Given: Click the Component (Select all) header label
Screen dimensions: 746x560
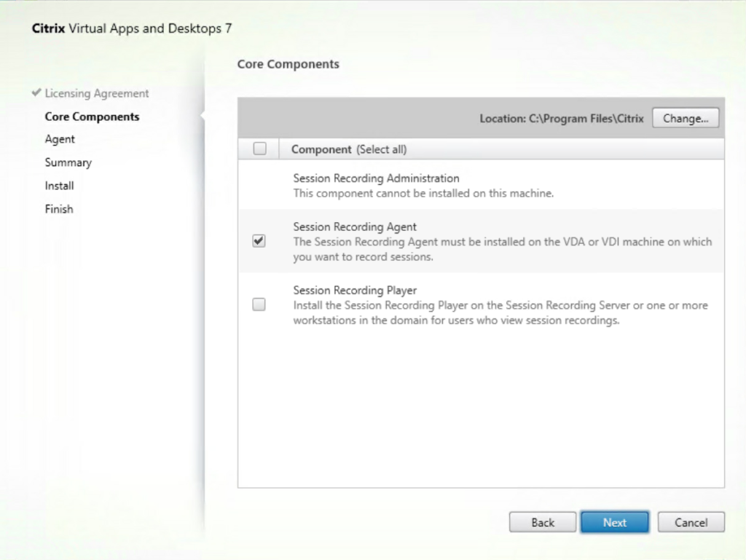Looking at the screenshot, I should pos(349,149).
